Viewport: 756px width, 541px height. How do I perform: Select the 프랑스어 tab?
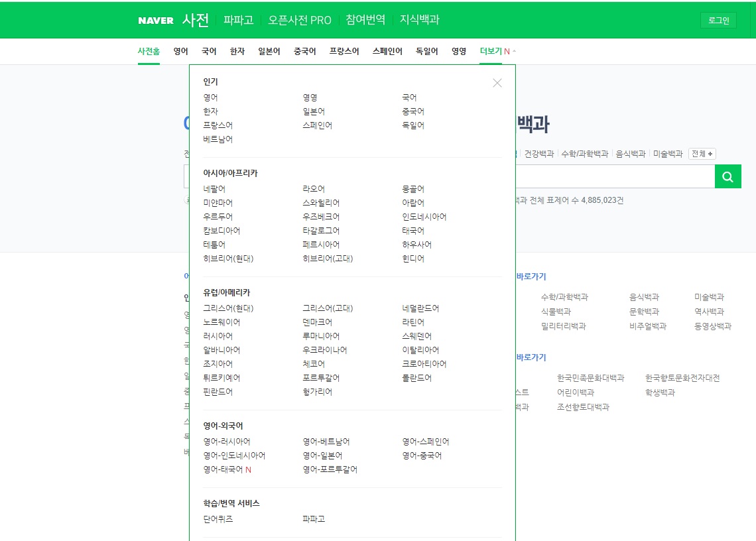point(344,50)
